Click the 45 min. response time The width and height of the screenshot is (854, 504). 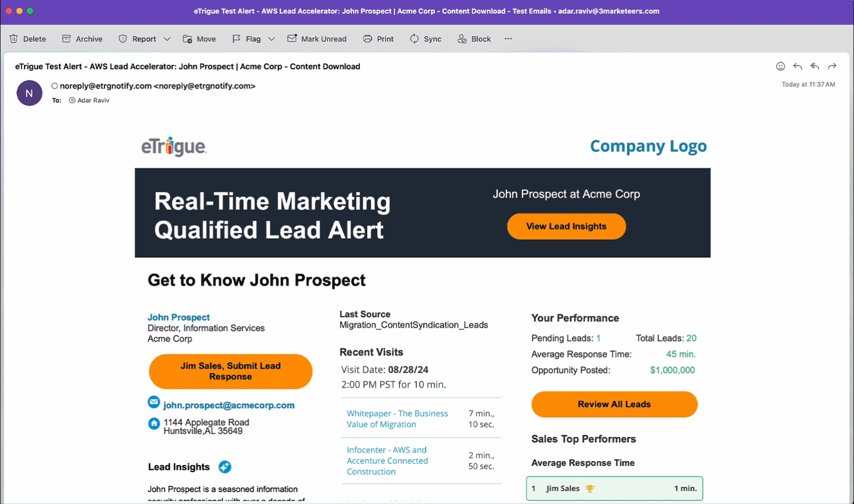pos(681,354)
